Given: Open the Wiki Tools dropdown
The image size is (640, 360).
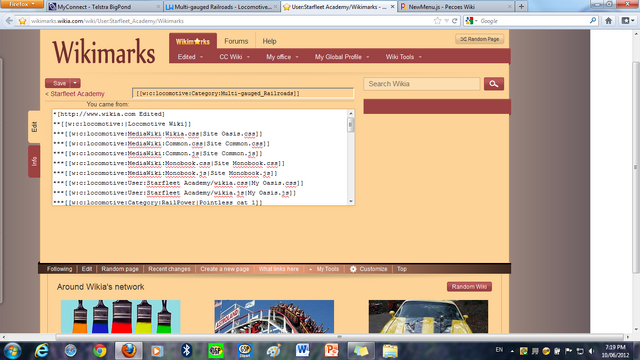Looking at the screenshot, I should (x=404, y=57).
